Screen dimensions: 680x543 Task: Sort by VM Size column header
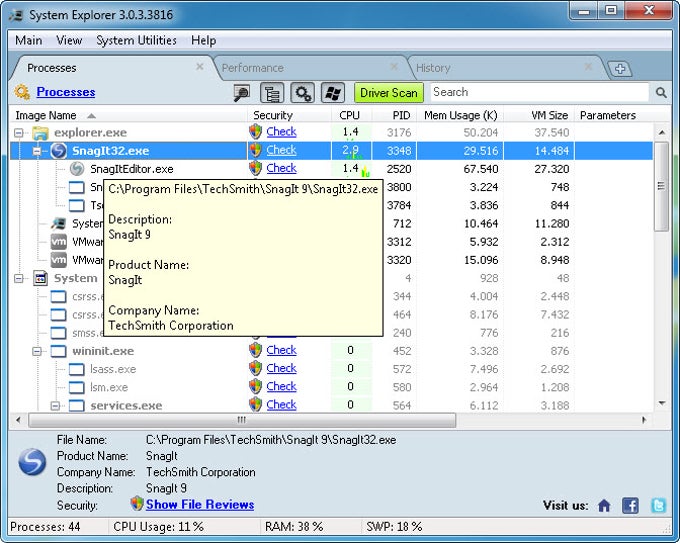coord(539,115)
